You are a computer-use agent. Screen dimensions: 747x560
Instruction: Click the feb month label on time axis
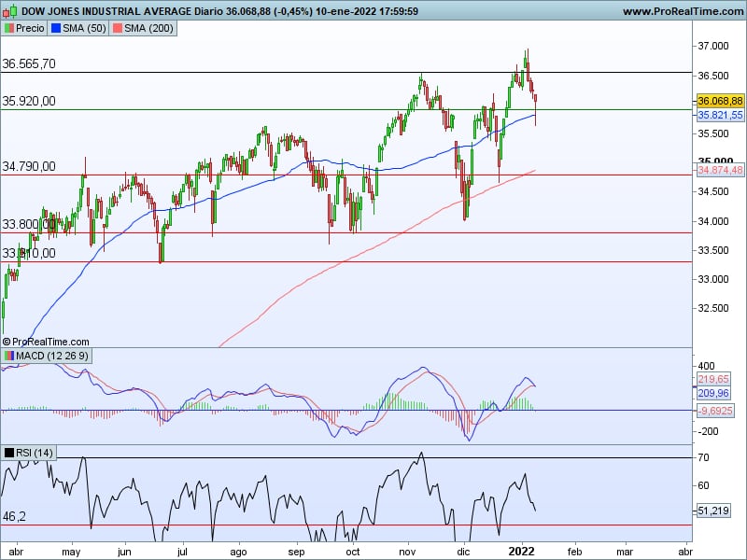coord(574,552)
